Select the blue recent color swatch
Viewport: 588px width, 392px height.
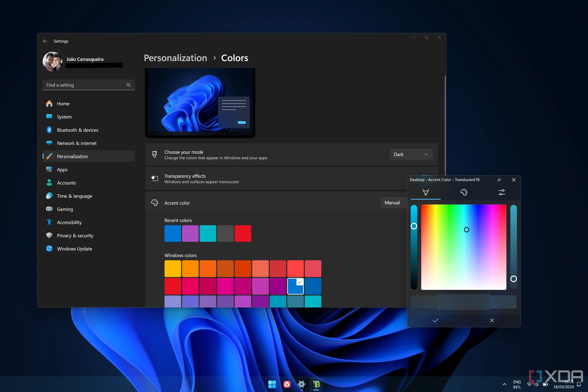tap(173, 234)
